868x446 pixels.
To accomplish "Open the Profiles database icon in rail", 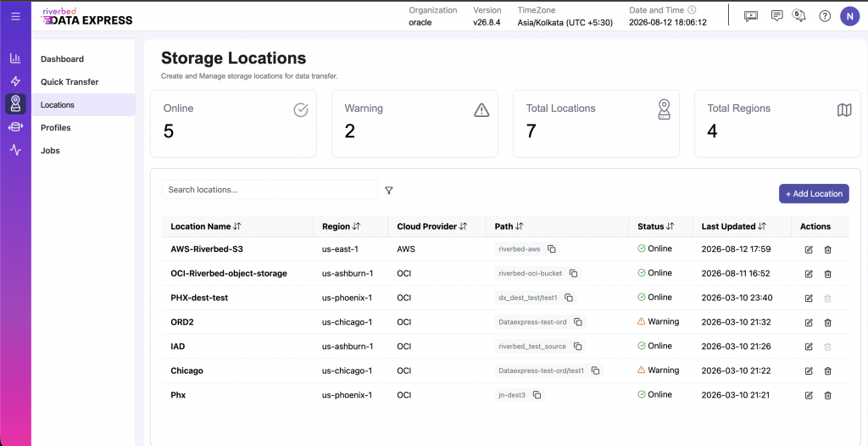I will click(x=15, y=127).
